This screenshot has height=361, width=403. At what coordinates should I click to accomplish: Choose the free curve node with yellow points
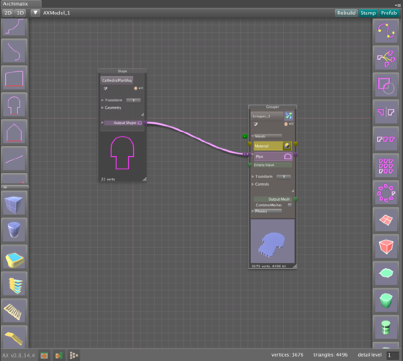tap(386, 31)
